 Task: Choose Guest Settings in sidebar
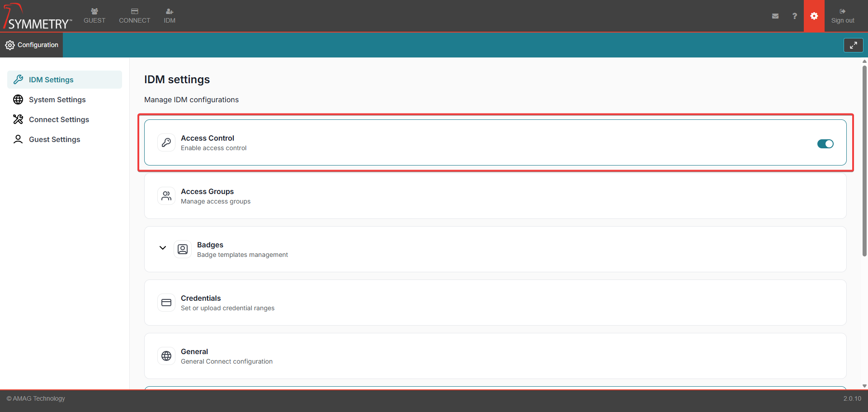pos(54,139)
